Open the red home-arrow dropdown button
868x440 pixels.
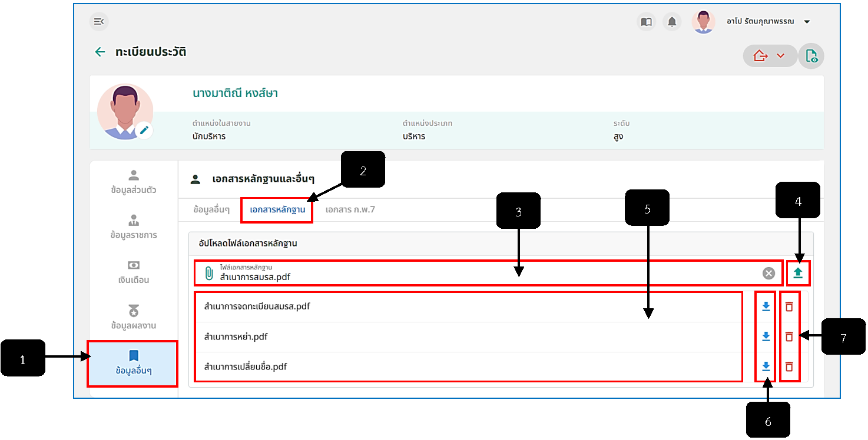click(x=770, y=56)
